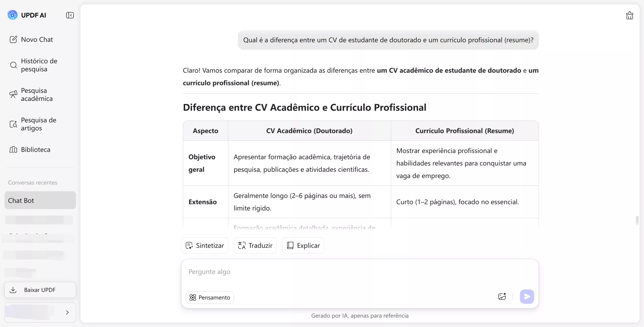Viewport: 644px width, 327px height.
Task: Enable the Pensamento thinking mode
Action: pyautogui.click(x=210, y=297)
